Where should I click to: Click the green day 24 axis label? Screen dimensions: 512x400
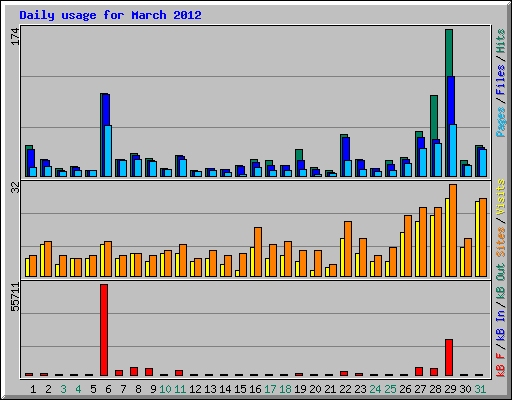(x=375, y=389)
